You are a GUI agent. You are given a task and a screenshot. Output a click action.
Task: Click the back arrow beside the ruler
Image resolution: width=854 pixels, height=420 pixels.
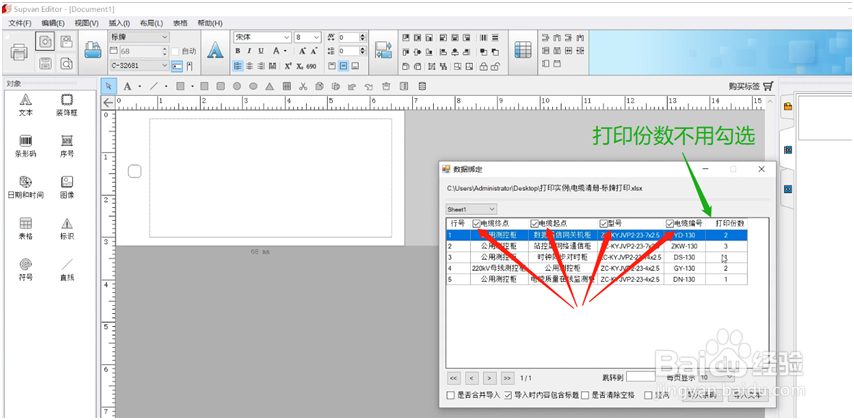click(108, 102)
